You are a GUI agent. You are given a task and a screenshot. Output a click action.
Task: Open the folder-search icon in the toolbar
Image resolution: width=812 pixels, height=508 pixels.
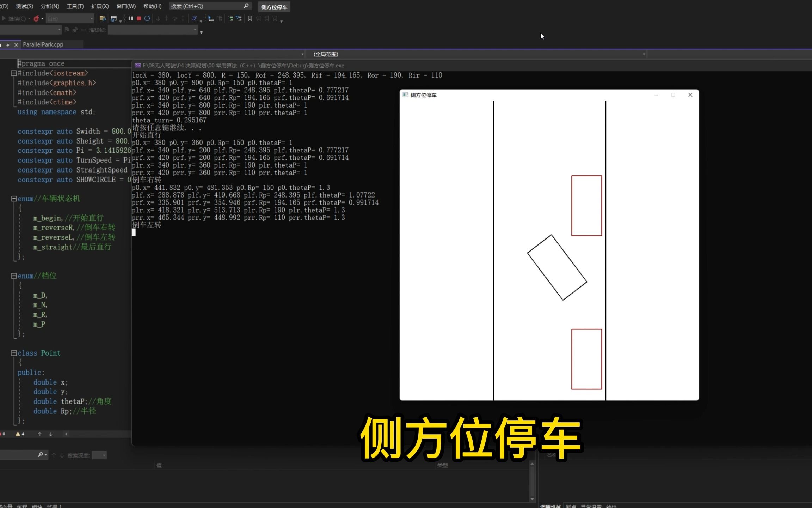pyautogui.click(x=103, y=18)
